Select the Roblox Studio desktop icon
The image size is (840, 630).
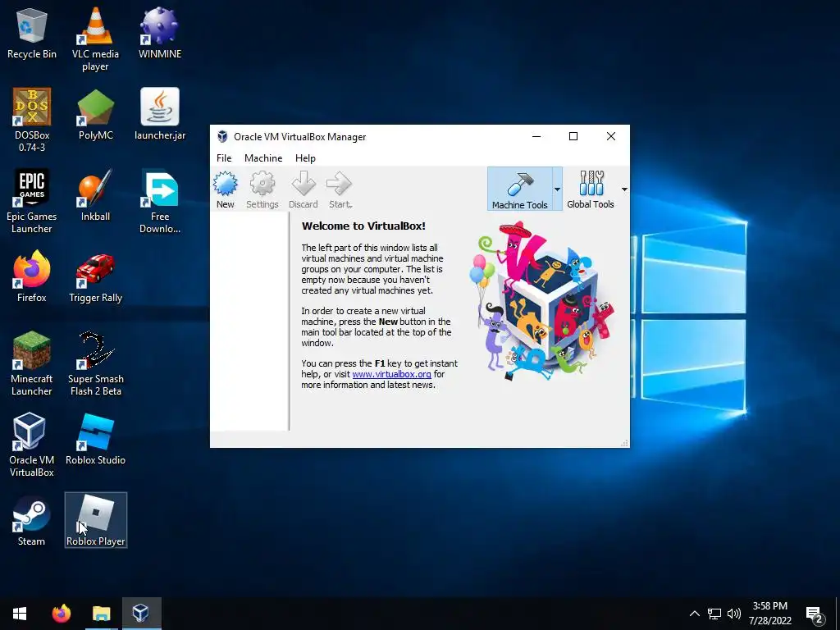click(95, 439)
